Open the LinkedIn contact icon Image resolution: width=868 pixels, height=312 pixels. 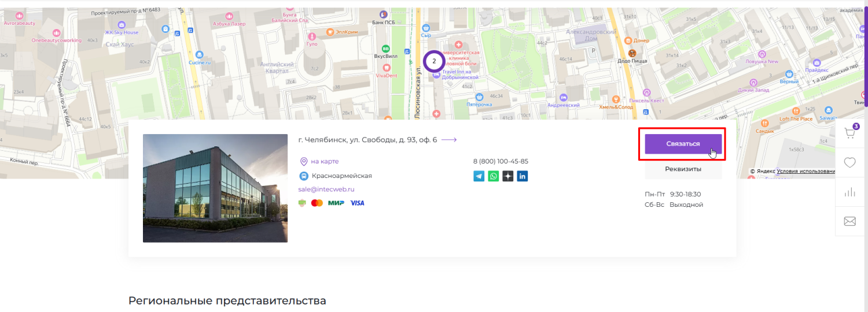(x=522, y=176)
